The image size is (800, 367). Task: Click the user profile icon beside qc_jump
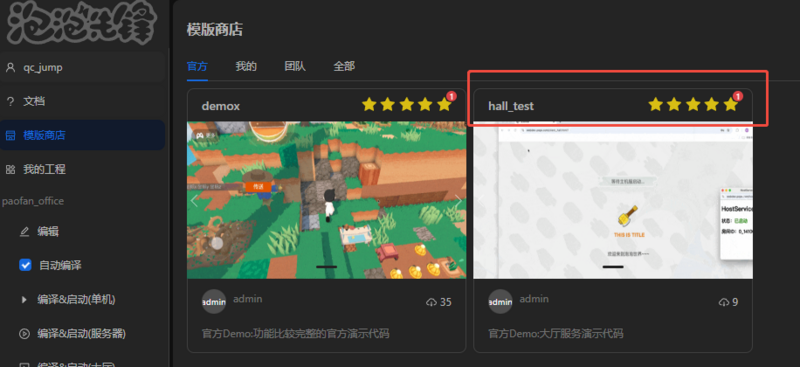point(10,67)
